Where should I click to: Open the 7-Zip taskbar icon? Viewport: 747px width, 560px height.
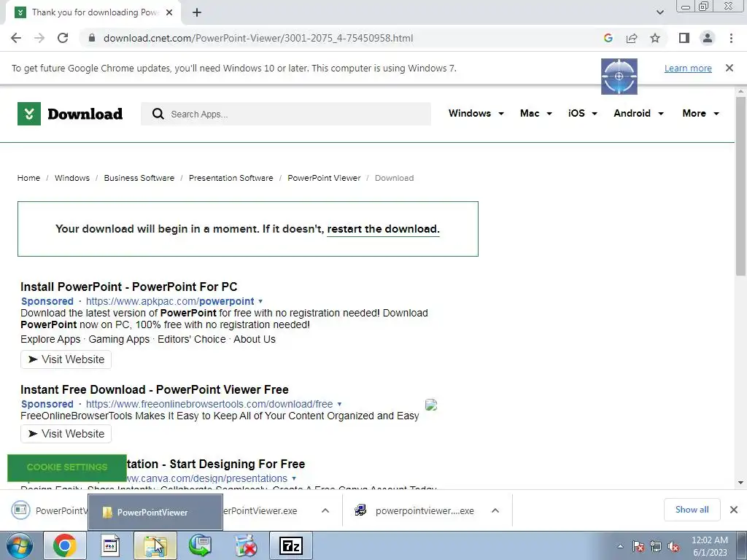291,545
